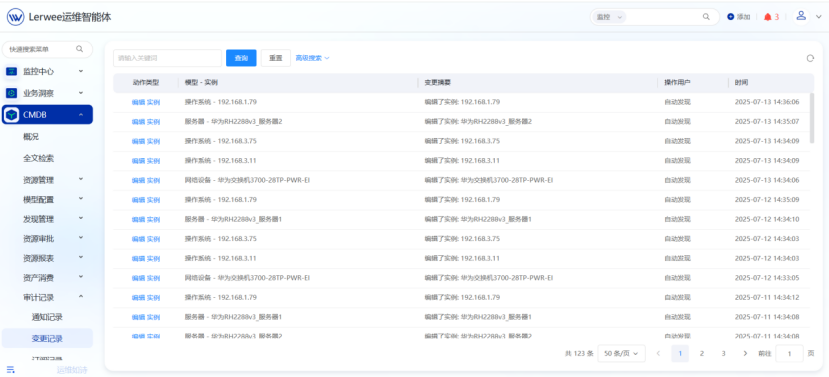829x377 pixels.
Task: Click 编辑了实例: 华为RH2288v3_服务器1 in 2025-07-12 14:34:10 row
Action: pyautogui.click(x=478, y=219)
